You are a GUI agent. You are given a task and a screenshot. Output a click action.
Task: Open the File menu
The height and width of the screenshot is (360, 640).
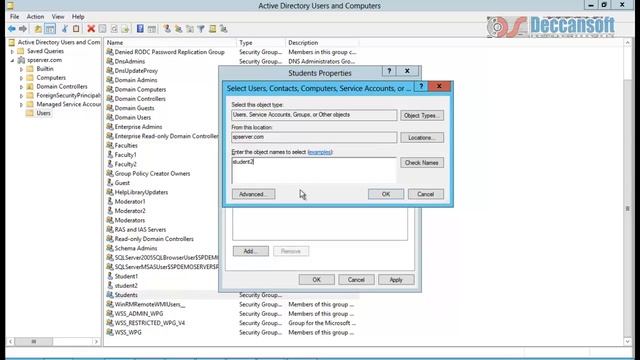coord(14,17)
